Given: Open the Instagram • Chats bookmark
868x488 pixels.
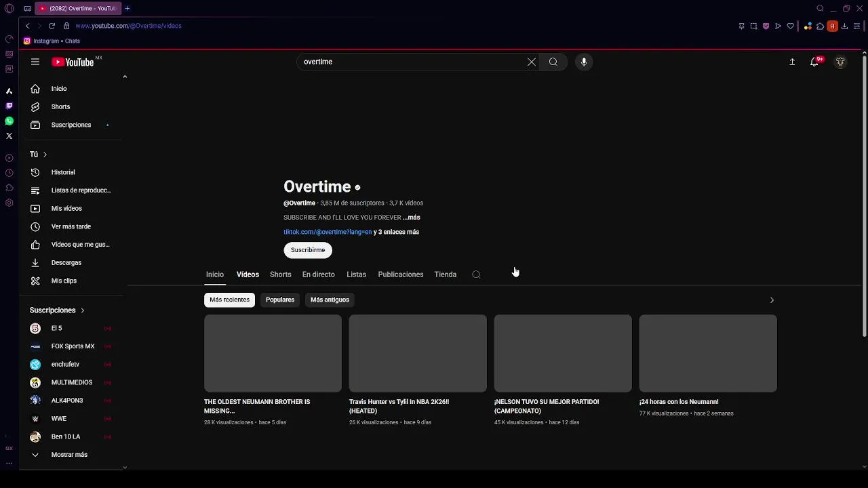Looking at the screenshot, I should tap(52, 41).
